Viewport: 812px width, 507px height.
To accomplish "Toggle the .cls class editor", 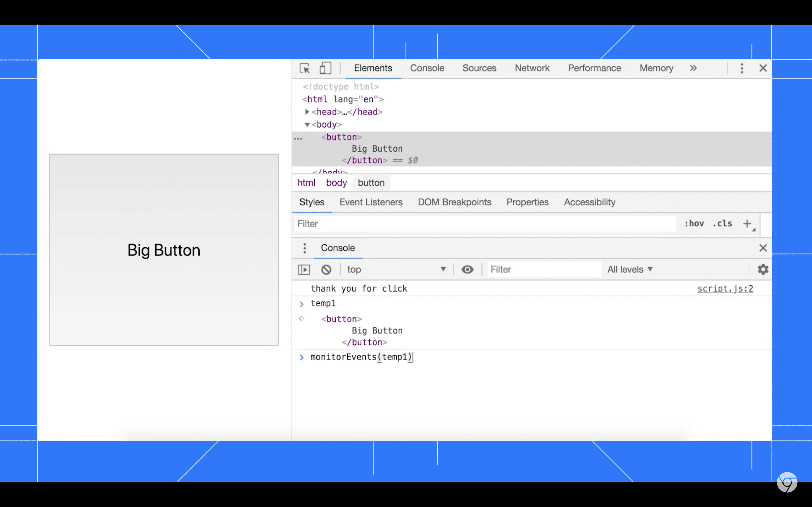I will [x=722, y=223].
